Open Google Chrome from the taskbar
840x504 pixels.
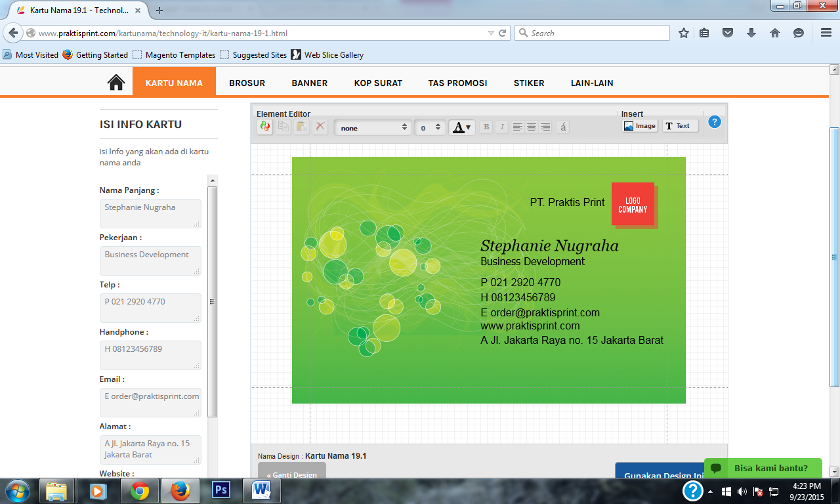(x=140, y=490)
